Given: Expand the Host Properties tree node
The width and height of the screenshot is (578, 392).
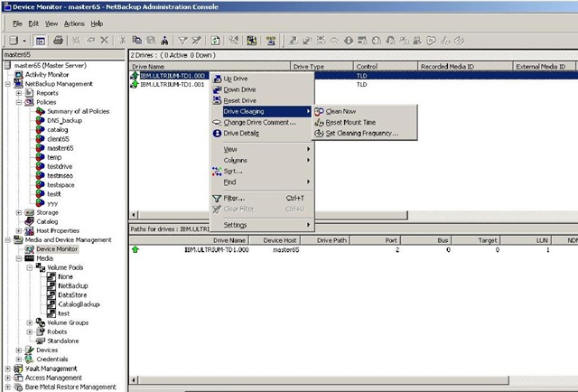Looking at the screenshot, I should (x=19, y=231).
